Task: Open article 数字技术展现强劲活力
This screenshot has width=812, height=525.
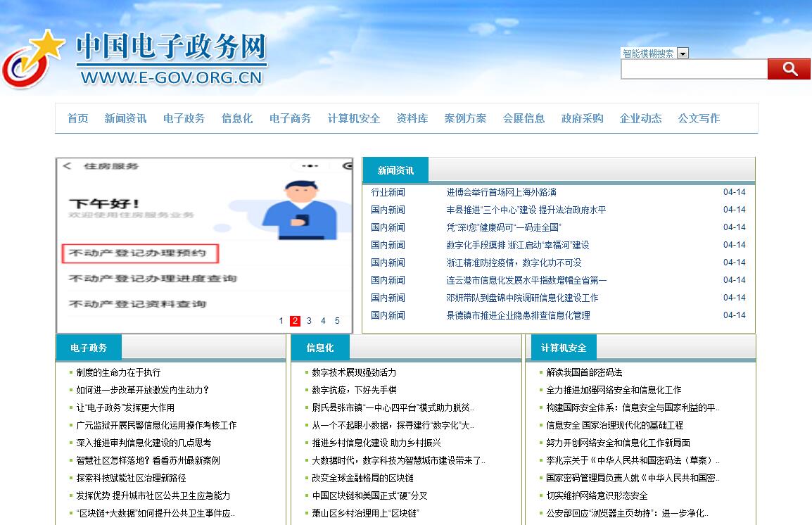Action: (354, 372)
